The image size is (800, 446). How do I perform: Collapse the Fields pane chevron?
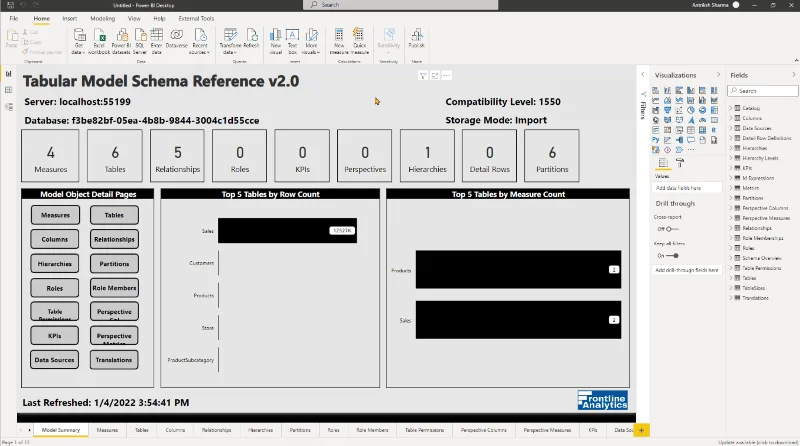[794, 75]
